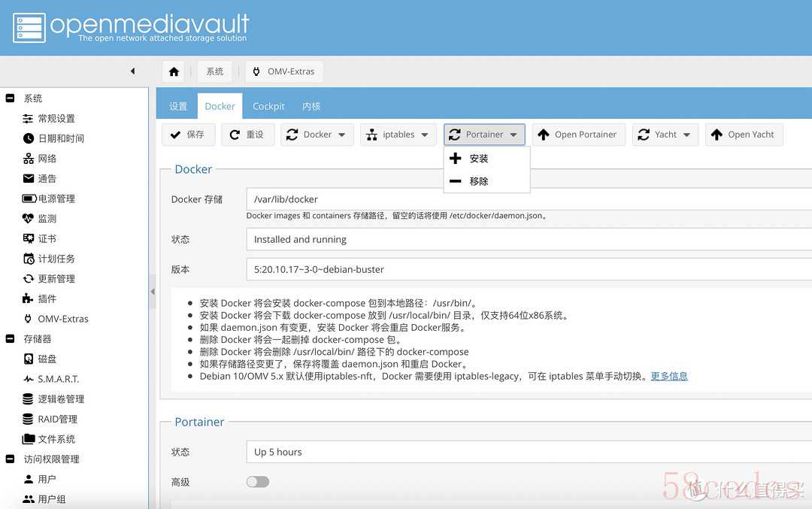Click plug icon in OMV-Extras breadcrumb
Image resolution: width=812 pixels, height=509 pixels.
256,71
